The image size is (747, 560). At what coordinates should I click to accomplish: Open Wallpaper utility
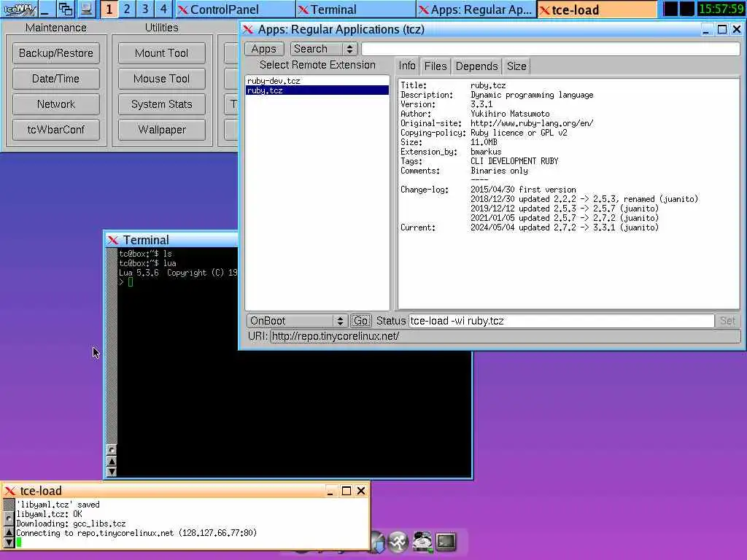click(161, 130)
